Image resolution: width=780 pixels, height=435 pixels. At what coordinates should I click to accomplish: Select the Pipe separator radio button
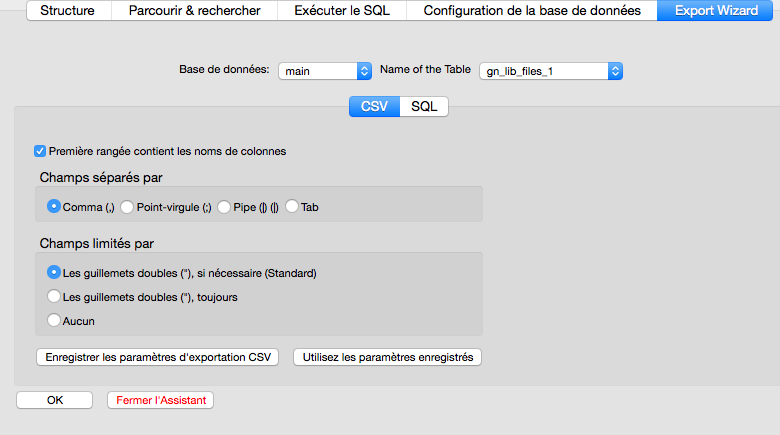pos(224,207)
